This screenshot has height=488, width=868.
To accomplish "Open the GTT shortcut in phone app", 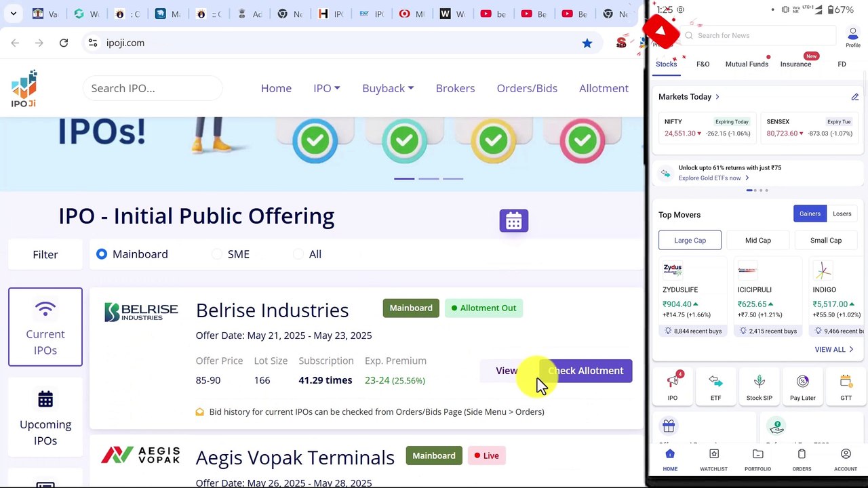I will pos(846,388).
